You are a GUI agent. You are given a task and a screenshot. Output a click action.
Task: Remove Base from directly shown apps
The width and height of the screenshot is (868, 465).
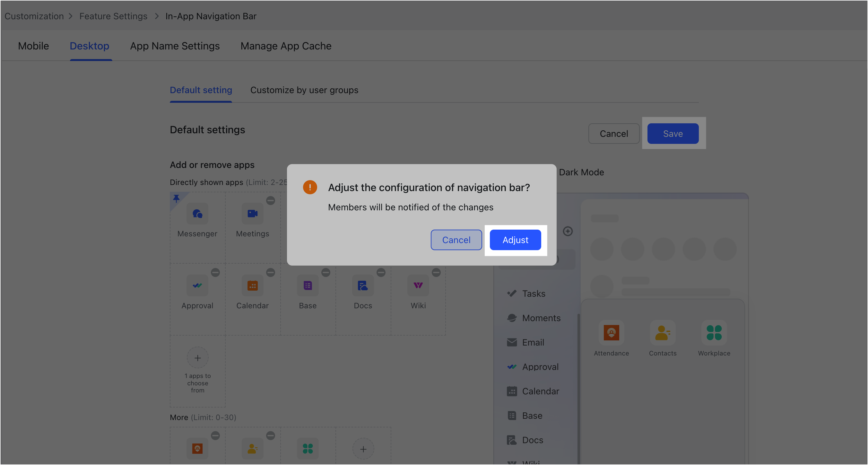(x=326, y=272)
